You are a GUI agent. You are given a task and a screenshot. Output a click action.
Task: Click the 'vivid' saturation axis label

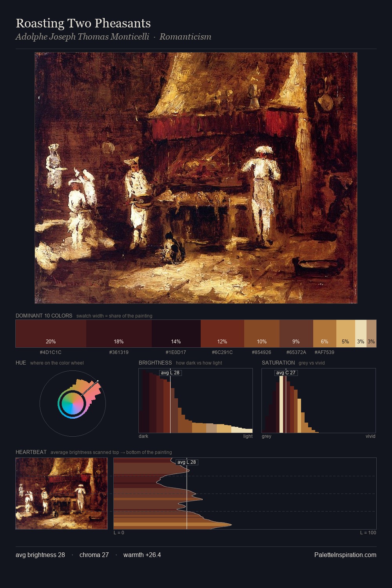tap(370, 436)
